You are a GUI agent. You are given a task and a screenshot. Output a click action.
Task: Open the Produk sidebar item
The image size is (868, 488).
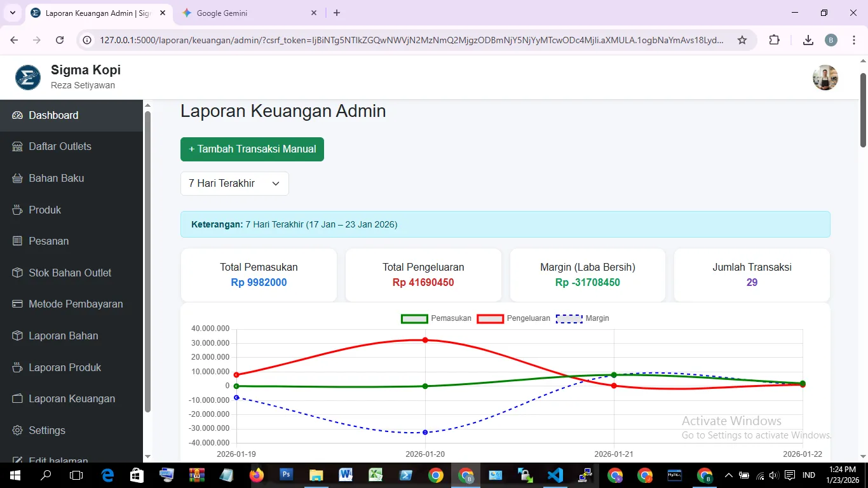[x=71, y=210]
